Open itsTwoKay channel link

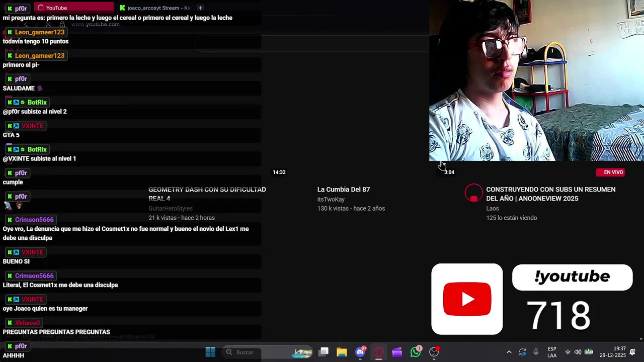click(331, 199)
